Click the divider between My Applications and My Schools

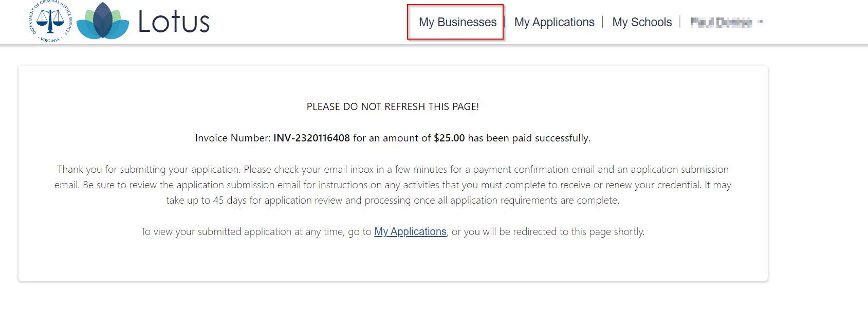point(603,22)
